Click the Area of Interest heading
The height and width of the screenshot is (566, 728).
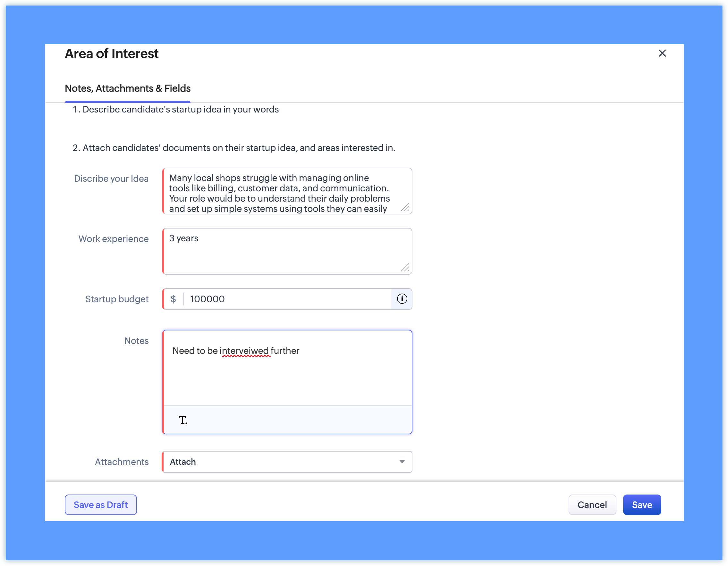click(112, 54)
